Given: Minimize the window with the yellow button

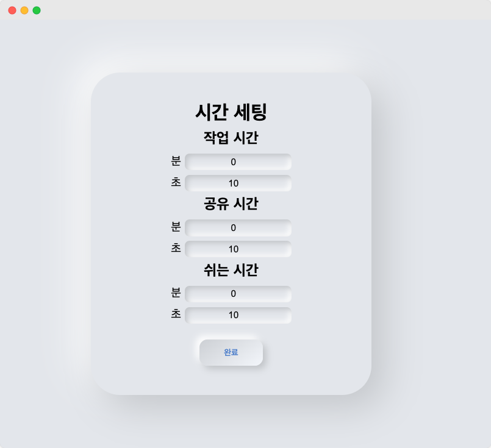Looking at the screenshot, I should pos(24,10).
